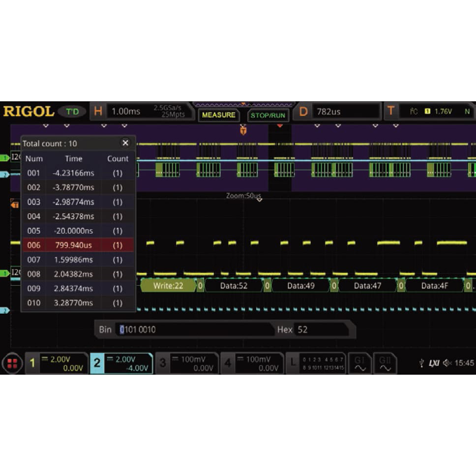
Task: Toggle channel 4 with 100mV scale
Action: (x=252, y=363)
